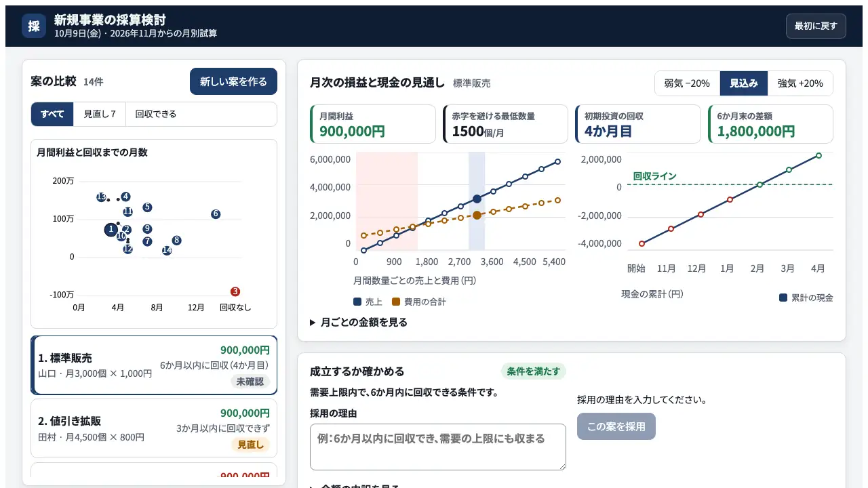Select scatter point 6 on the chart
This screenshot has height=488, width=868.
(x=216, y=214)
